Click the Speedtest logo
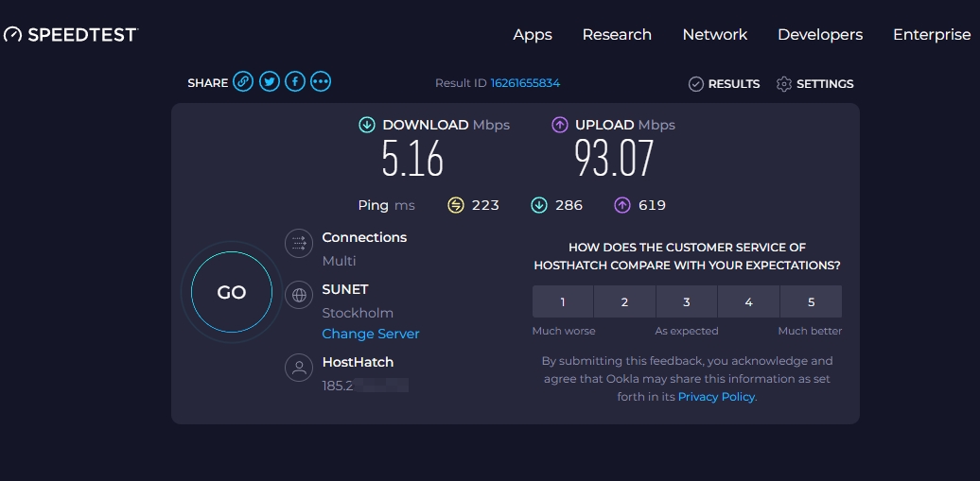The image size is (980, 481). tap(71, 34)
